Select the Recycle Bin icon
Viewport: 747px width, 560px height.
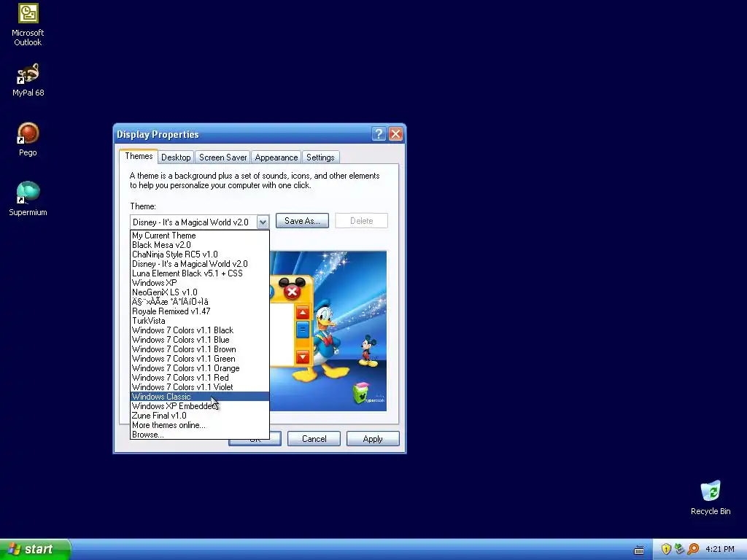point(711,498)
